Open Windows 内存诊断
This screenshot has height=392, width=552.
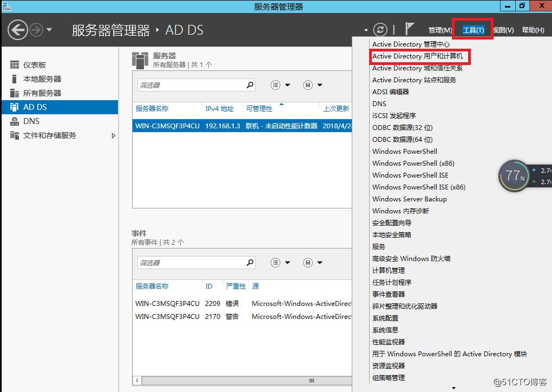click(400, 211)
